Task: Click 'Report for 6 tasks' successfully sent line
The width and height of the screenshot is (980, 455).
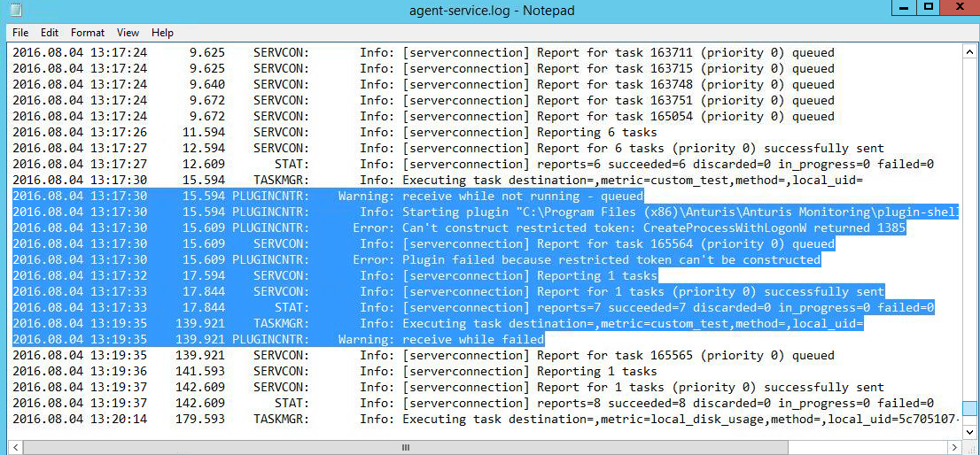Action: [448, 148]
